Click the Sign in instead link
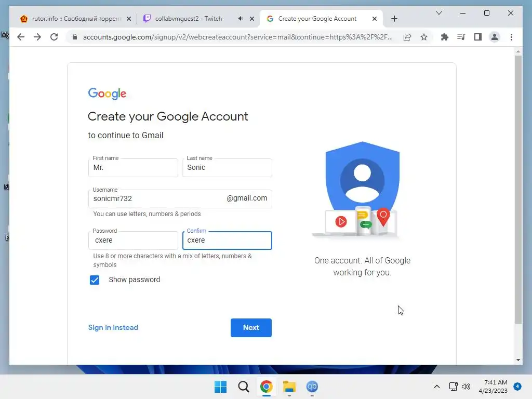The width and height of the screenshot is (532, 399). [113, 328]
